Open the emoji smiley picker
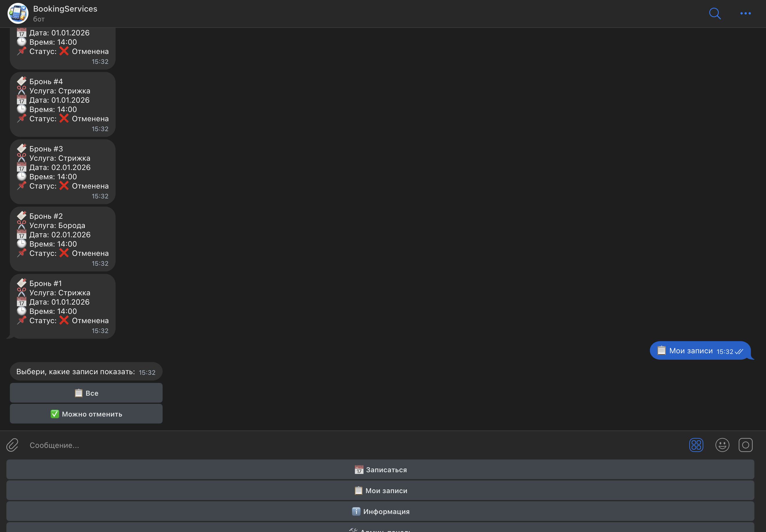Viewport: 766px width, 532px height. pyautogui.click(x=722, y=445)
